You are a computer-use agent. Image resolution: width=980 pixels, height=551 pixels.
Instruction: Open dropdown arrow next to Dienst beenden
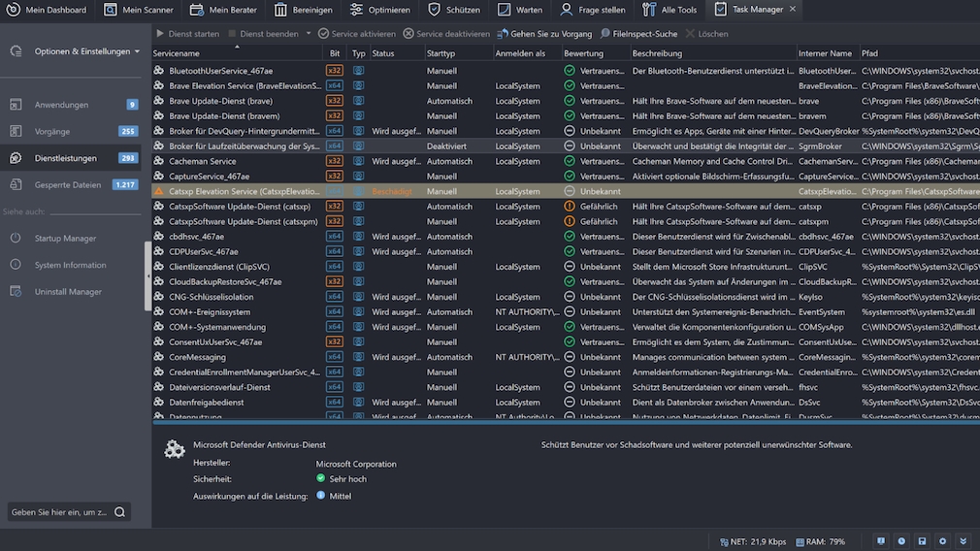click(309, 34)
